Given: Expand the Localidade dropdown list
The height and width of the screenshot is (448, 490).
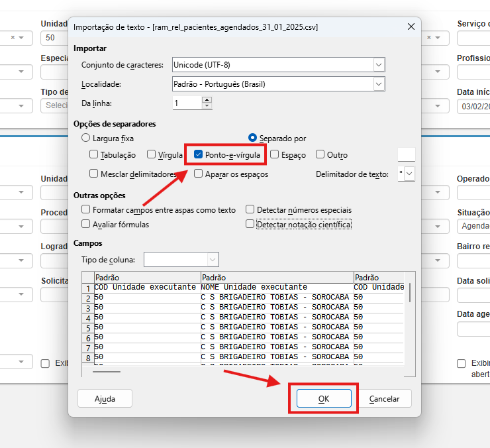Looking at the screenshot, I should tap(379, 84).
